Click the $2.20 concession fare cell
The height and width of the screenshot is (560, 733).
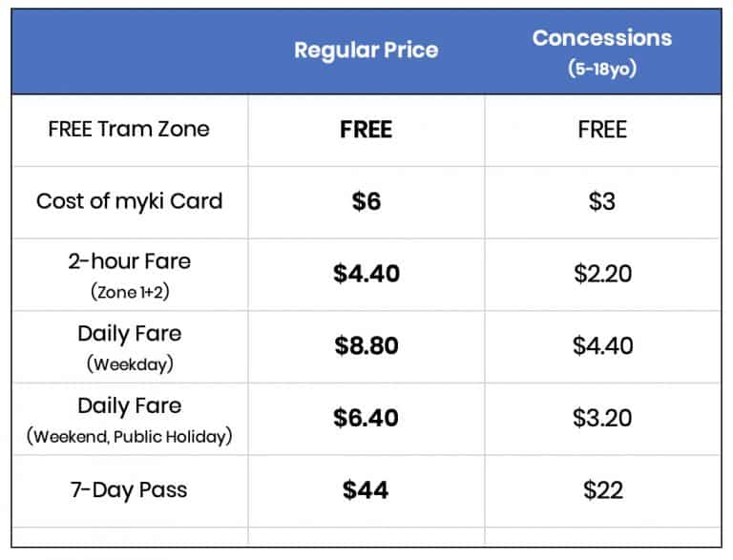pos(602,274)
